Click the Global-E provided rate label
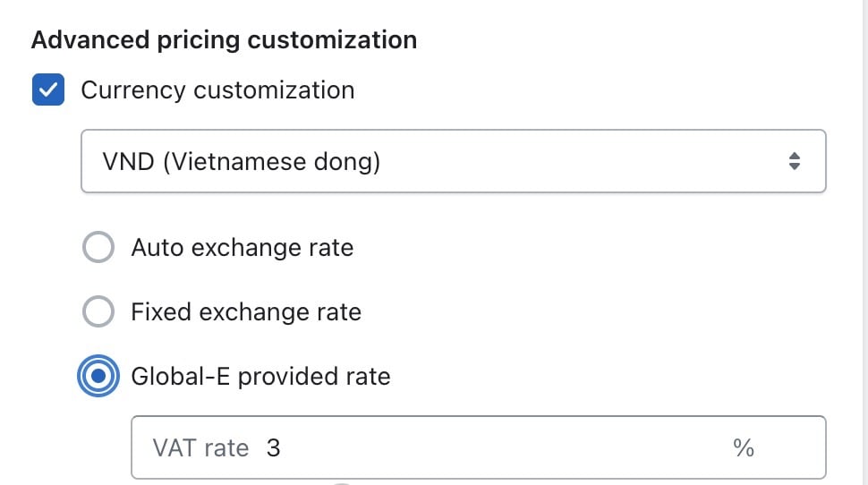The height and width of the screenshot is (485, 868). click(x=260, y=377)
